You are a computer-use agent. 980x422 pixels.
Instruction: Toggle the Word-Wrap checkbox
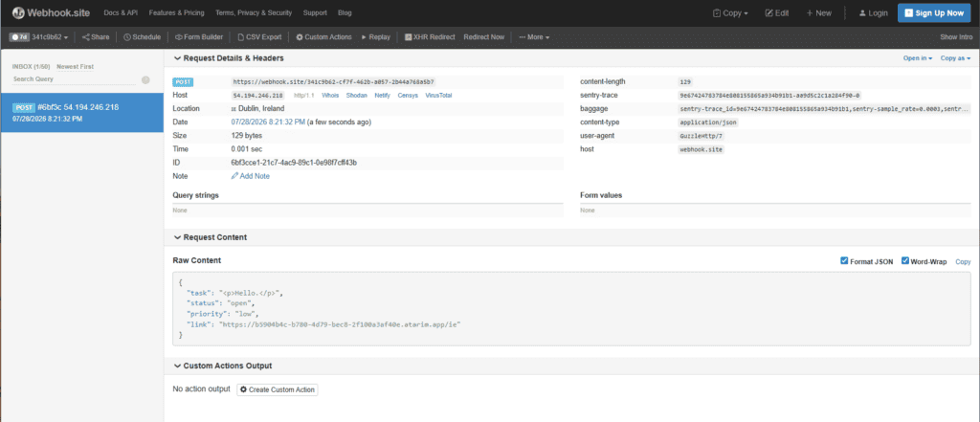(905, 261)
